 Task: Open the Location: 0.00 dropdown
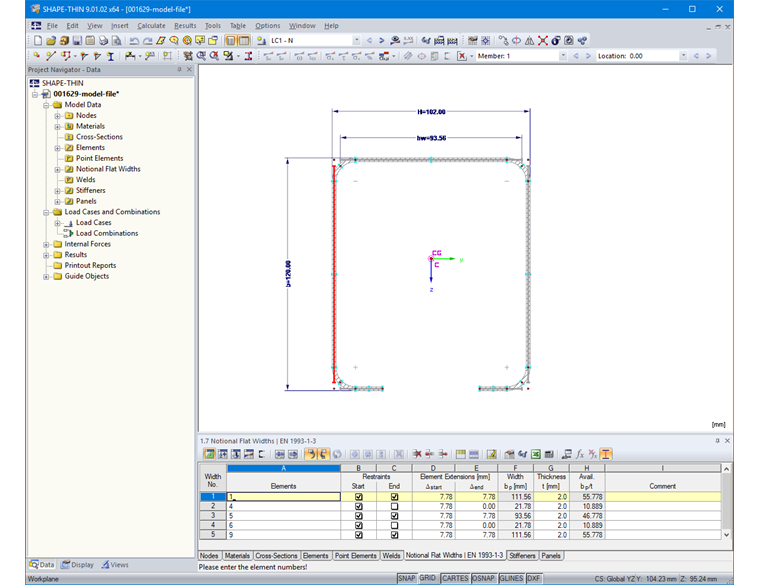click(x=683, y=56)
